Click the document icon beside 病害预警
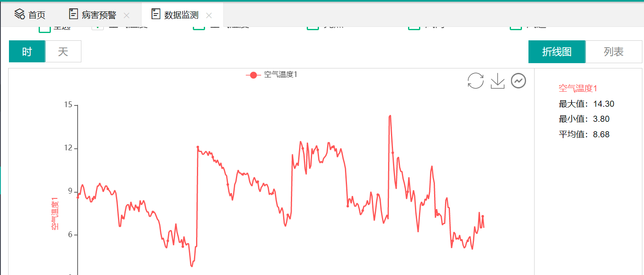Viewport: 644px width, 275px height. coord(73,14)
